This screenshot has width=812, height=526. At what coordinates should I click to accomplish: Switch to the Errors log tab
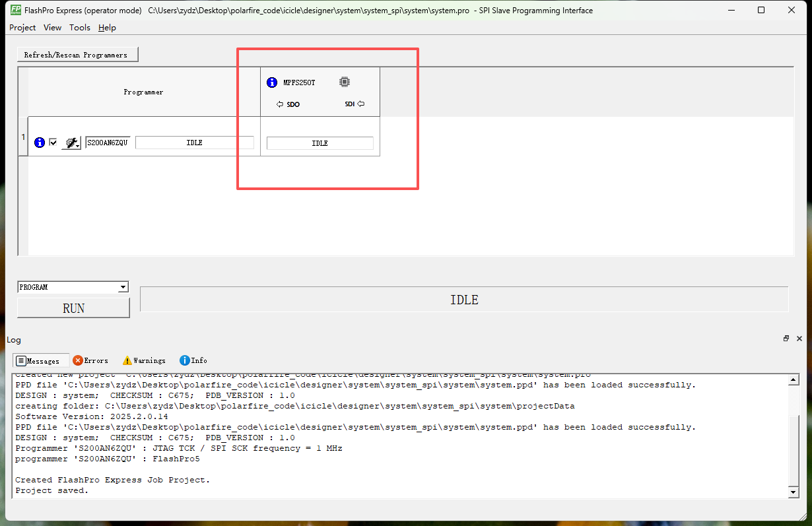coord(90,360)
